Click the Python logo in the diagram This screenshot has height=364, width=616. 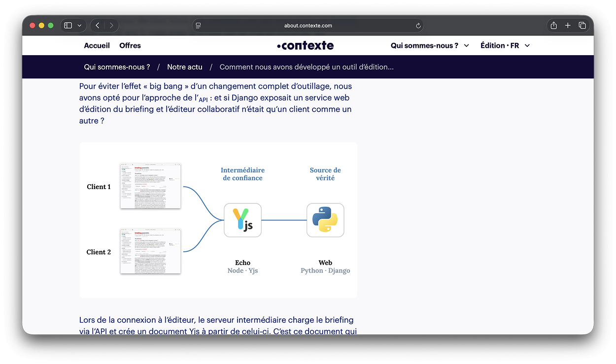[325, 220]
